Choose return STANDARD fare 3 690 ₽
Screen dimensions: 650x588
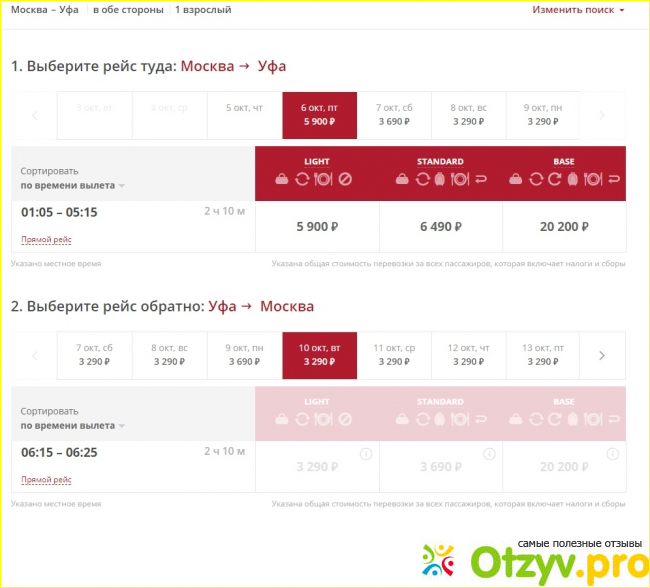(x=441, y=467)
